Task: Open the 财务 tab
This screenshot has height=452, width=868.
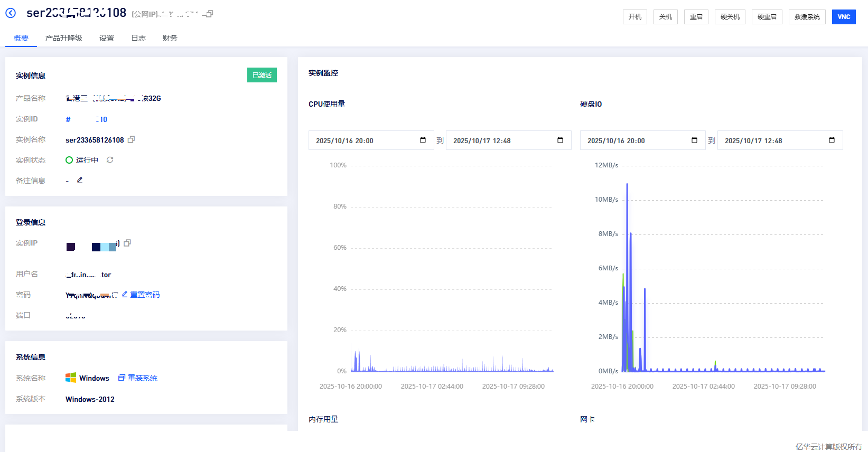Action: 170,38
